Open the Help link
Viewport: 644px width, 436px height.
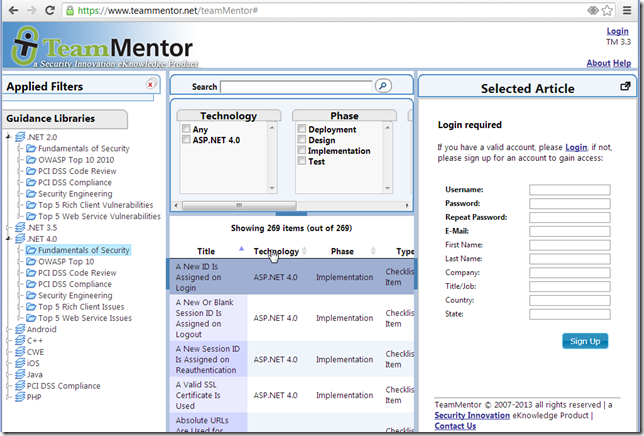pyautogui.click(x=622, y=63)
